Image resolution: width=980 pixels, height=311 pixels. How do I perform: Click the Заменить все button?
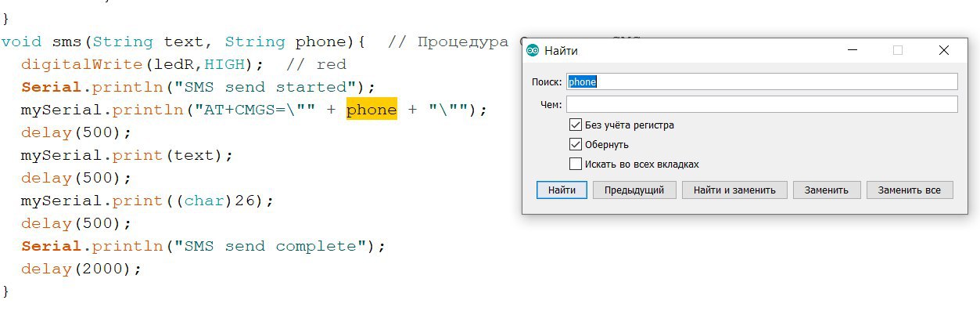click(910, 190)
